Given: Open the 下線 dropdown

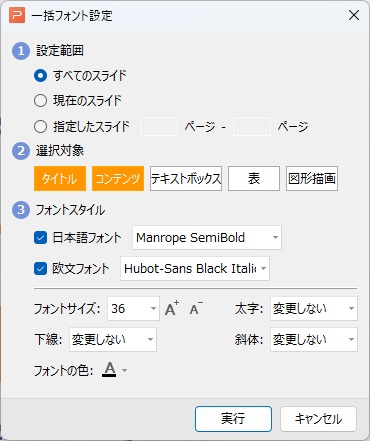Looking at the screenshot, I should pyautogui.click(x=113, y=340).
